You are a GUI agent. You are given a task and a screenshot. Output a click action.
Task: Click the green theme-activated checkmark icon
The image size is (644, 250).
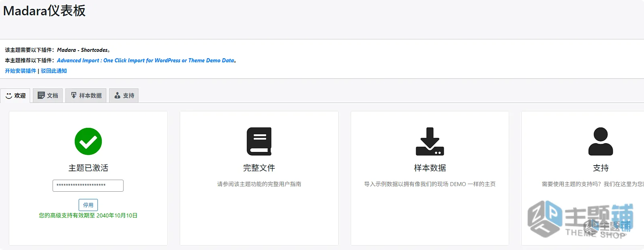coord(88,141)
